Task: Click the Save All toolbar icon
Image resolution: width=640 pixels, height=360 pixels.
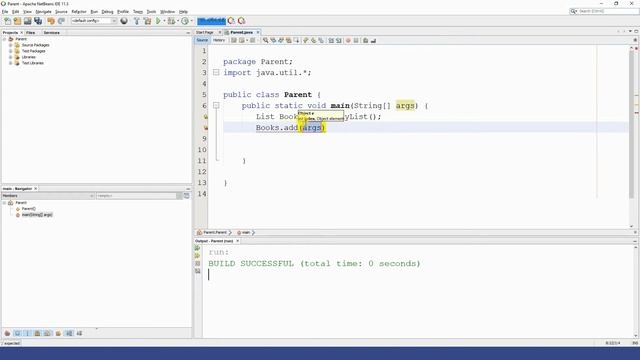Action: pyautogui.click(x=38, y=21)
